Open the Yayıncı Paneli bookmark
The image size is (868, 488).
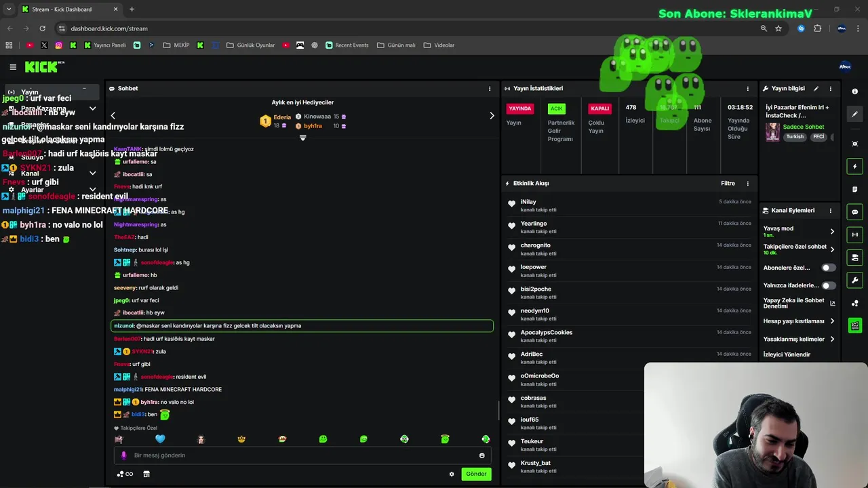105,45
